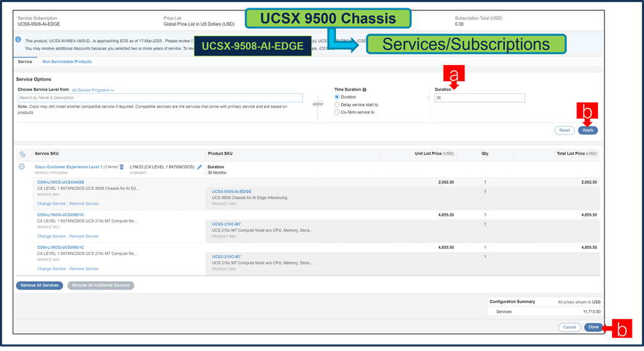
Task: Collapse the panel with the arrow beside Duration
Action: pos(428,98)
